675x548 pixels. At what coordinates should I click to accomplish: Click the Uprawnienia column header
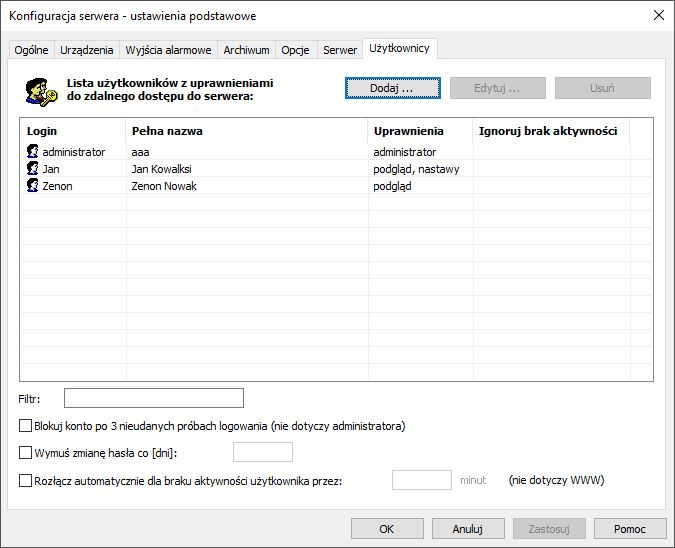(420, 131)
